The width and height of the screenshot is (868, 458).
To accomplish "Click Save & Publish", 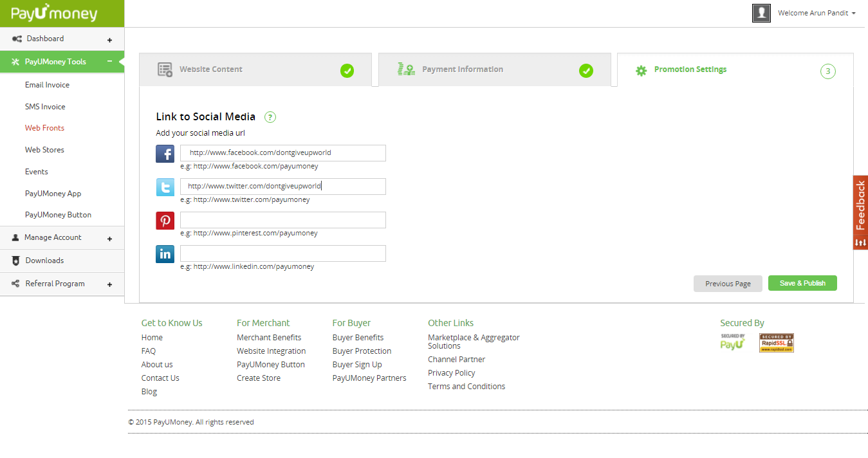I will [802, 283].
